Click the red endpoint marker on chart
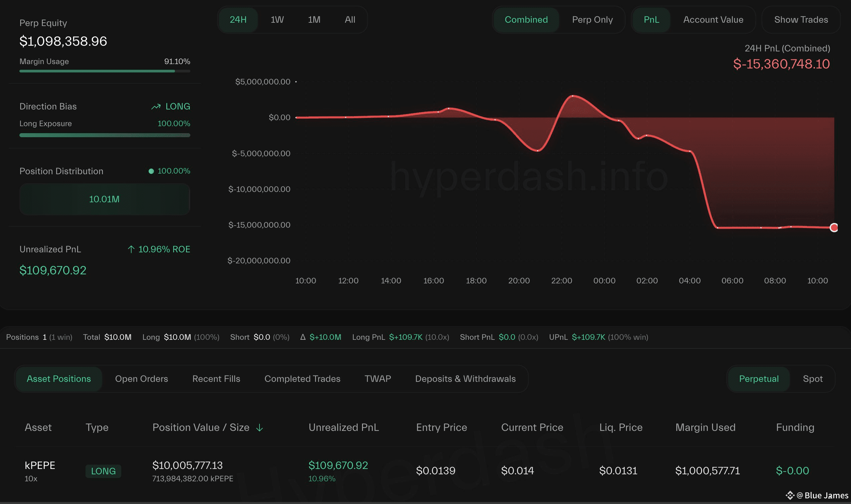Screen dimensions: 851x504 834,228
